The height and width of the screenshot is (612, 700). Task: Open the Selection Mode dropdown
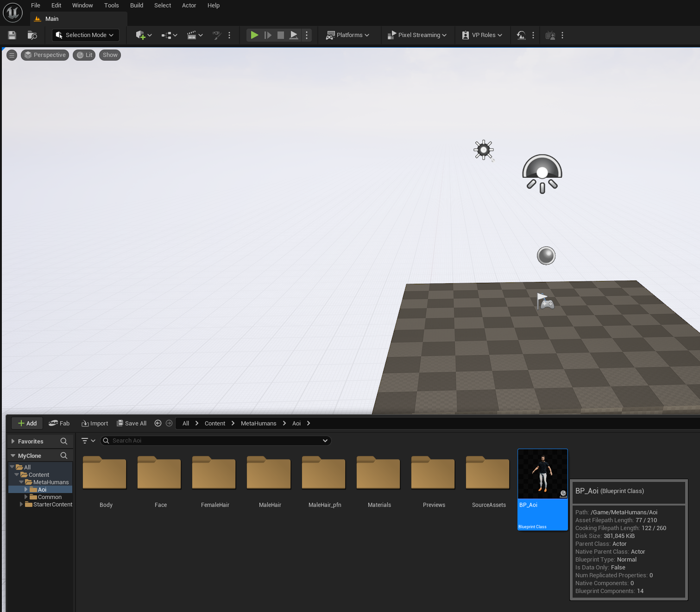[x=85, y=35]
